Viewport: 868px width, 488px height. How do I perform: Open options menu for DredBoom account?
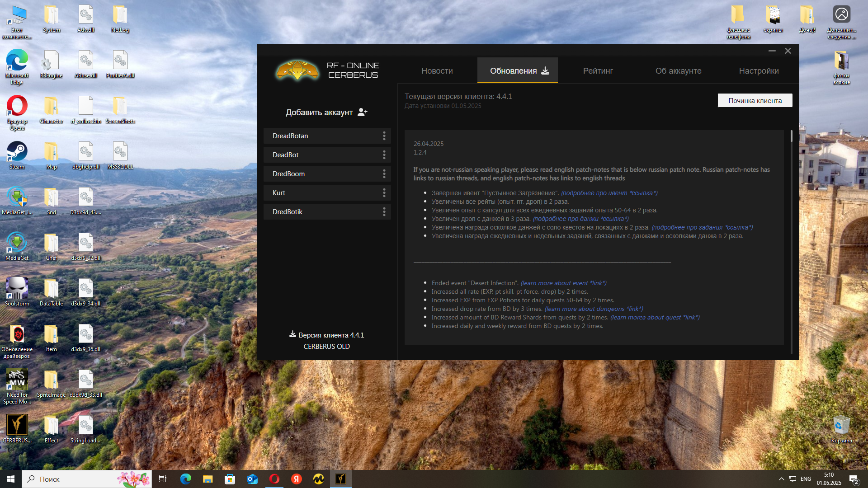(384, 174)
